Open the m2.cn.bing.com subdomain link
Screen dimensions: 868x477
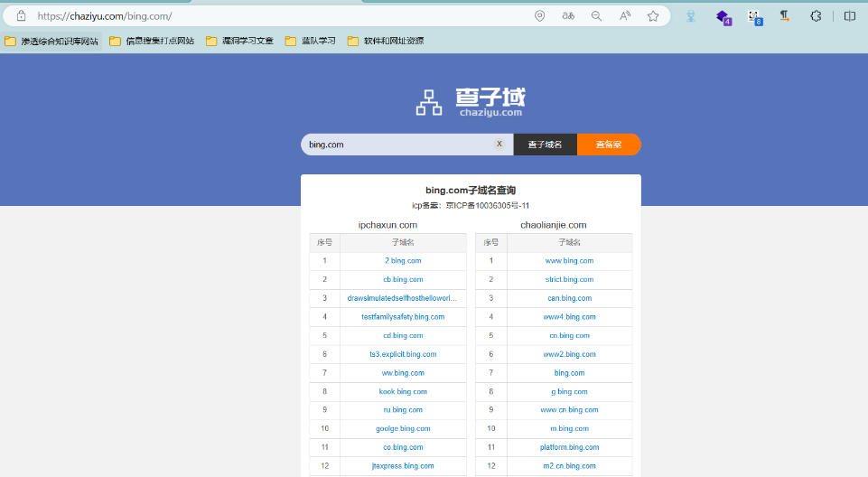[x=569, y=466]
